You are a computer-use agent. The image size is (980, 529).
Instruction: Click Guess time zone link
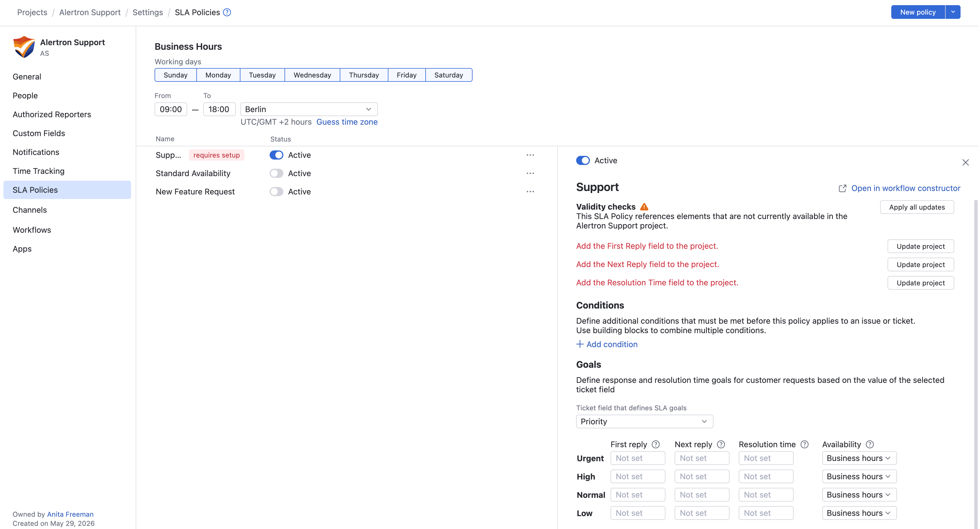tap(347, 122)
